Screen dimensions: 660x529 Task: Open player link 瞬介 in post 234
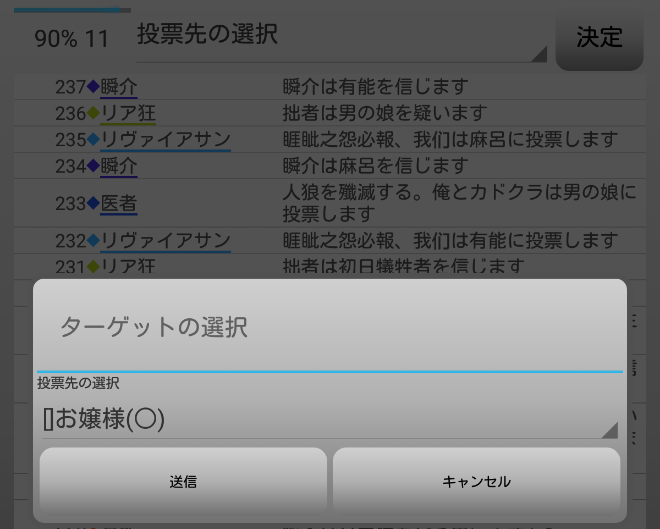119,166
